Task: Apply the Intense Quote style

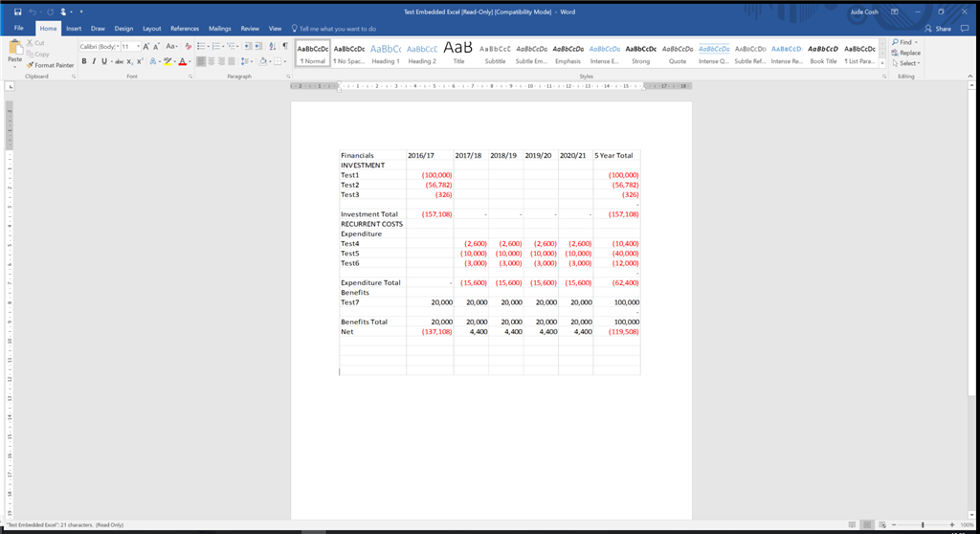Action: click(x=713, y=54)
